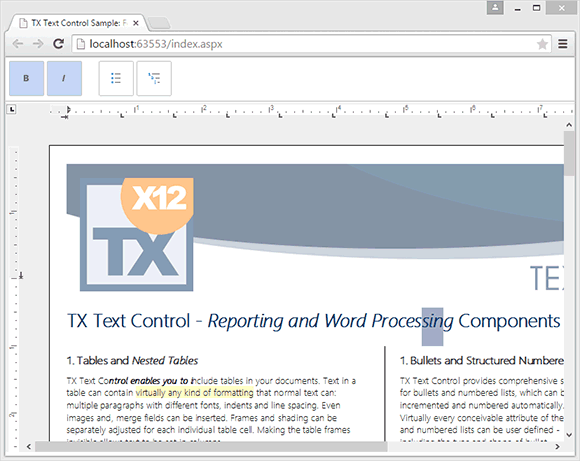Click the word 'Components' in the title
The width and height of the screenshot is (580, 461).
coord(509,321)
